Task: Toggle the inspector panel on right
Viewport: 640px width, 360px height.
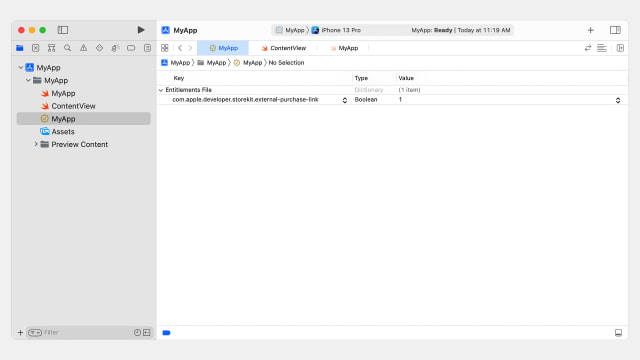Action: click(x=615, y=30)
